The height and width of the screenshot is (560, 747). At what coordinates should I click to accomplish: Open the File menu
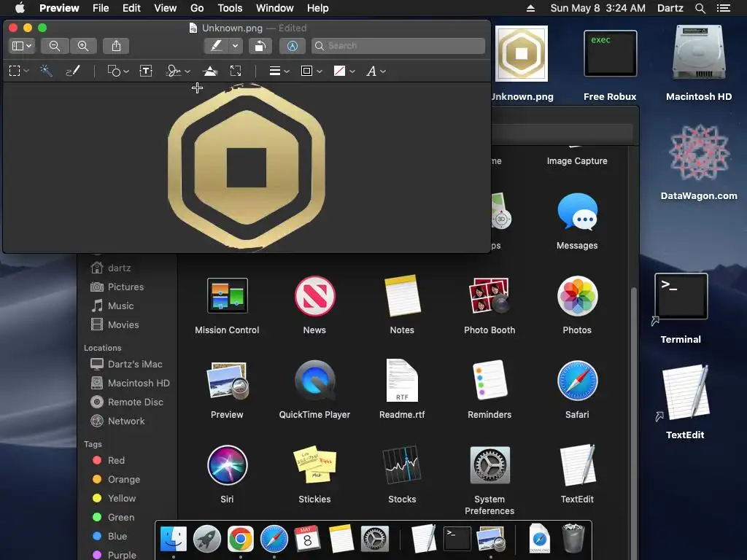101,8
